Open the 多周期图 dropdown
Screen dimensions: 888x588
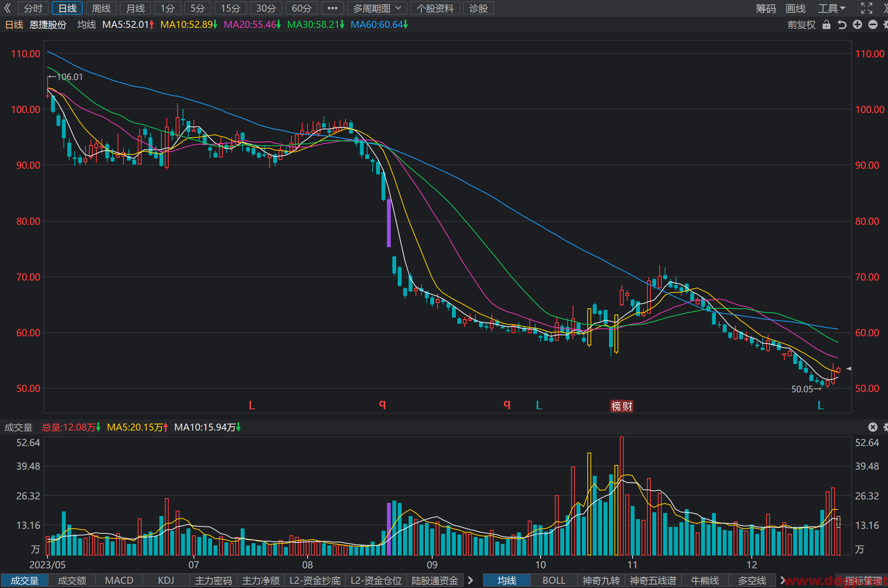point(377,8)
